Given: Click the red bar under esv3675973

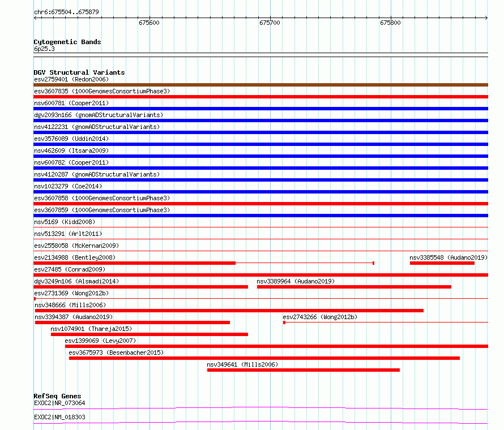Looking at the screenshot, I should (264, 358).
